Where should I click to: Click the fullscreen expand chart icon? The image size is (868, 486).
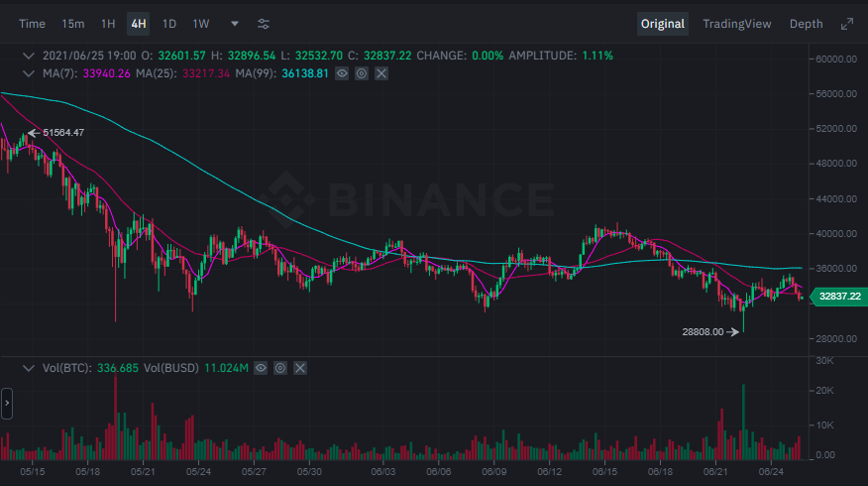coord(847,24)
